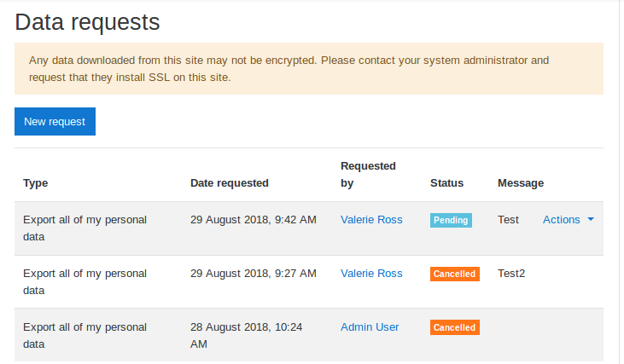Click the Status column header
Image resolution: width=624 pixels, height=364 pixels.
[x=446, y=183]
